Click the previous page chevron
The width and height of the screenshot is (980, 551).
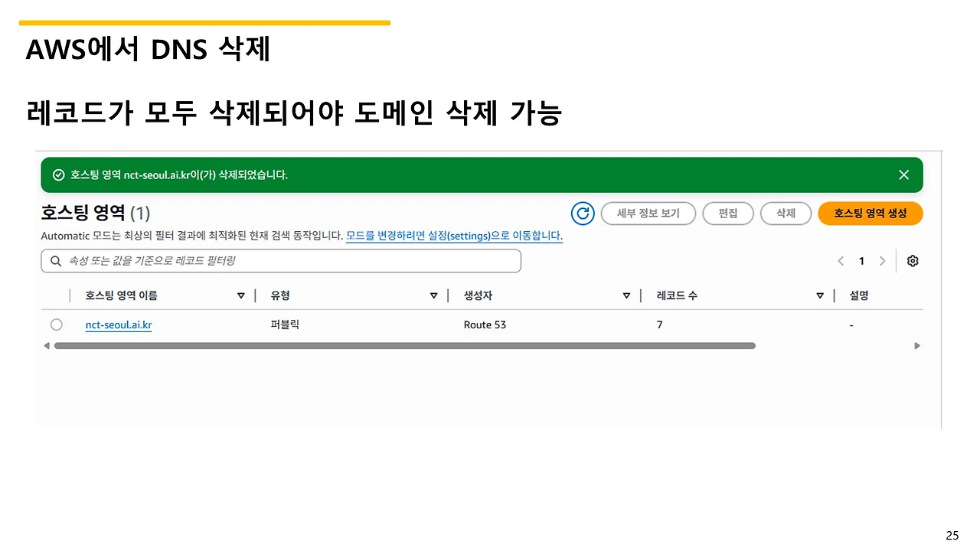click(841, 261)
